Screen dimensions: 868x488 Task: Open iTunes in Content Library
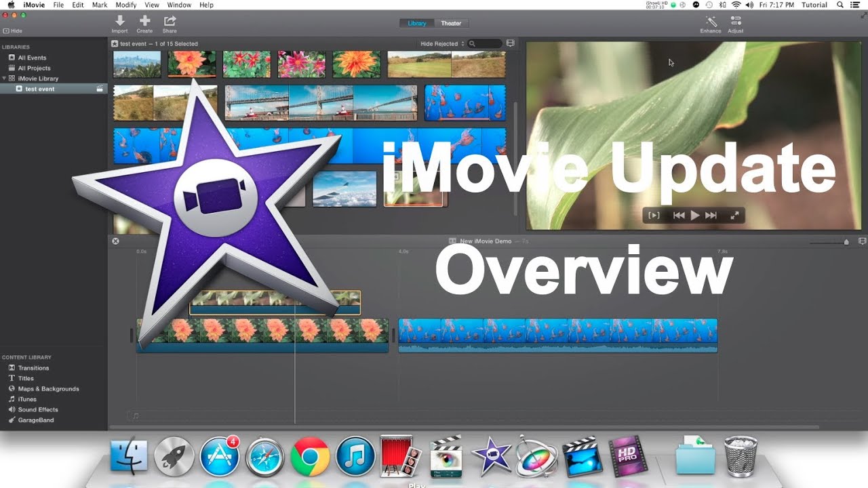tap(27, 399)
